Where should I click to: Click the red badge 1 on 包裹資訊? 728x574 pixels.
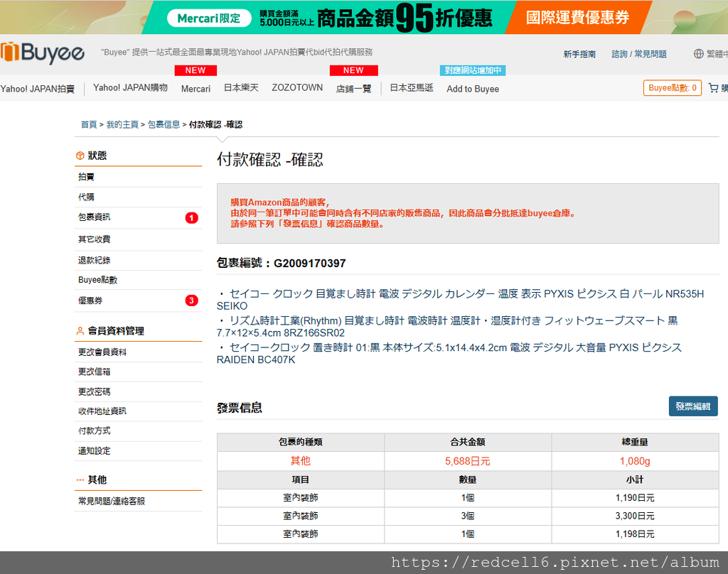tap(191, 217)
